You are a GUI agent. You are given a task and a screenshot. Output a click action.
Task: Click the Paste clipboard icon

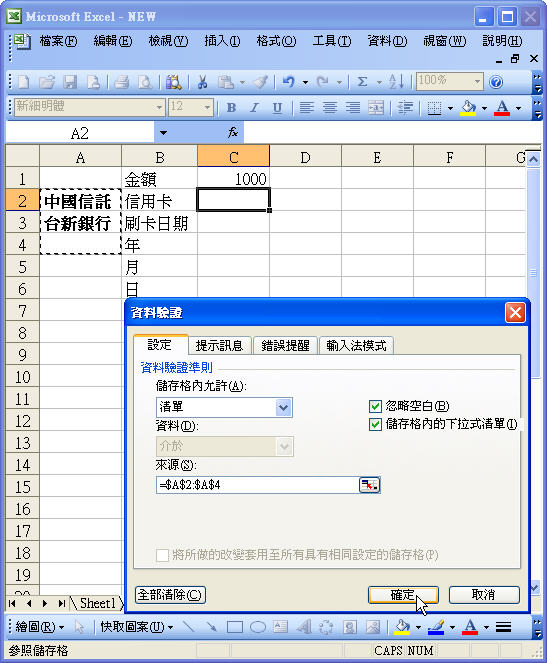[x=226, y=82]
